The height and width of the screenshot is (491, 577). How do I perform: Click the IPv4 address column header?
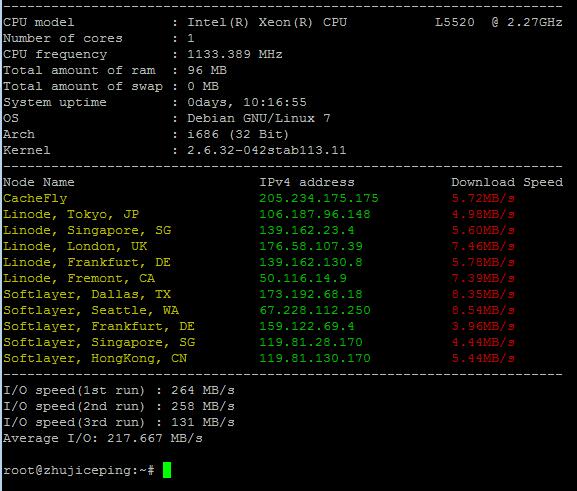pos(307,182)
